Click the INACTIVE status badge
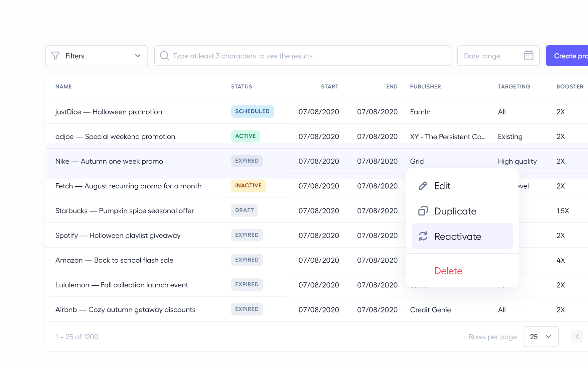The height and width of the screenshot is (368, 588). tap(248, 186)
